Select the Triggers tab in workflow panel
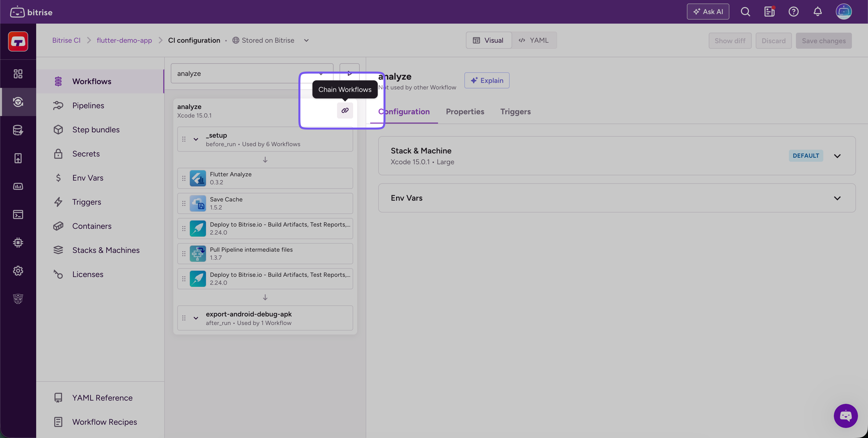 click(515, 112)
